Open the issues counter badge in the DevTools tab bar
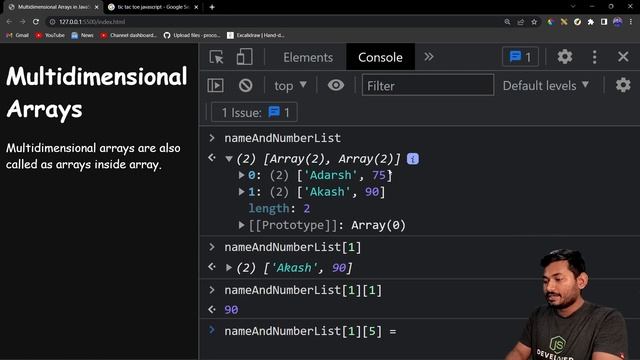Viewport: 640px width, 360px height. [520, 57]
